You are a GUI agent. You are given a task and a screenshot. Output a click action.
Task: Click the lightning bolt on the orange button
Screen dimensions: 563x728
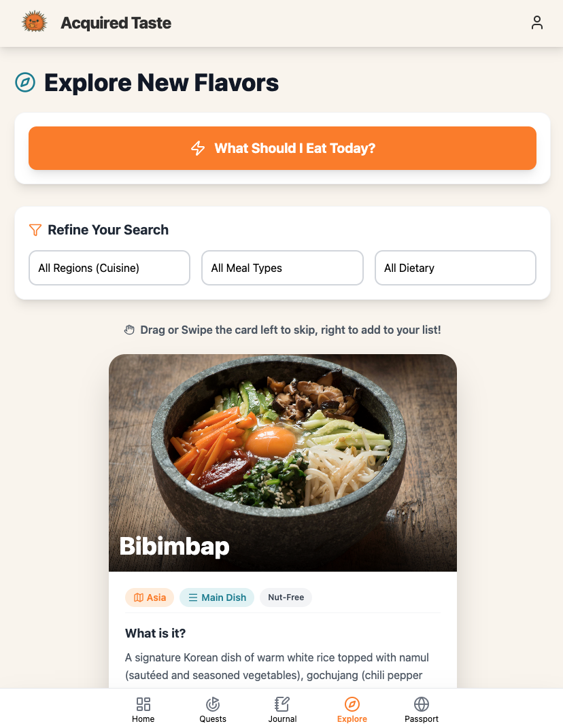click(x=198, y=148)
